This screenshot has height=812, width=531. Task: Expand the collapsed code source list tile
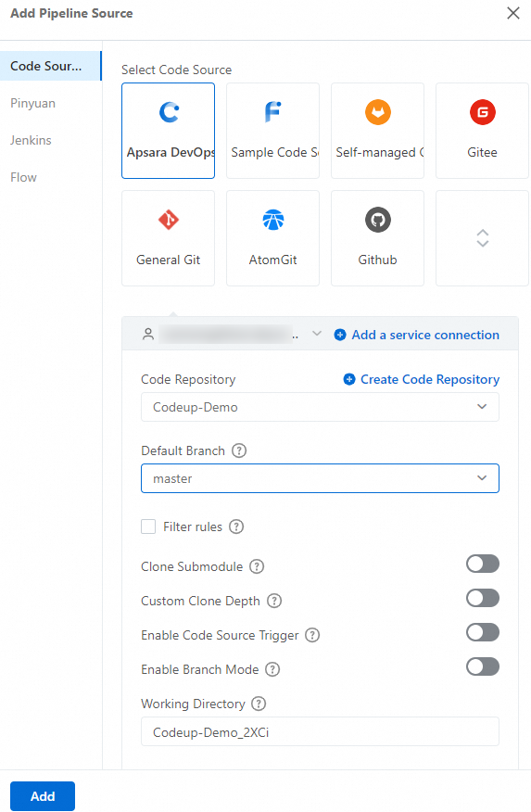(x=483, y=238)
